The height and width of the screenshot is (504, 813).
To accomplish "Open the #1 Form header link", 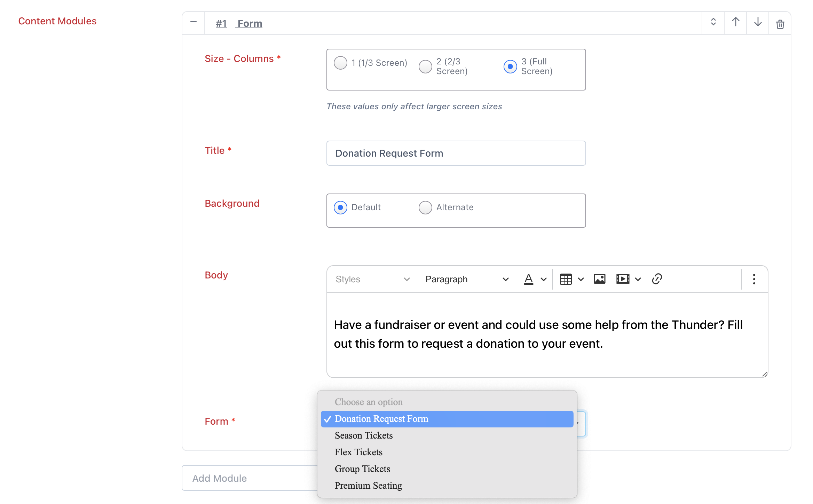I will pos(239,23).
